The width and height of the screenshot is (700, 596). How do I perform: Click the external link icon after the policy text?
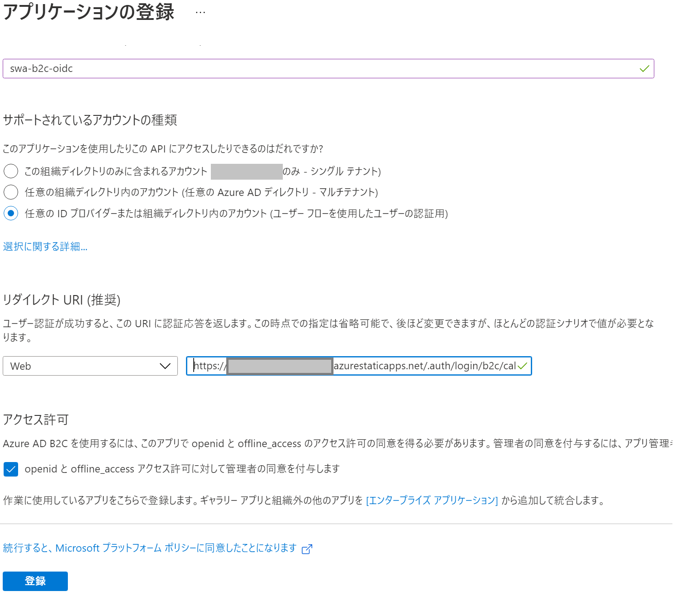pyautogui.click(x=307, y=549)
